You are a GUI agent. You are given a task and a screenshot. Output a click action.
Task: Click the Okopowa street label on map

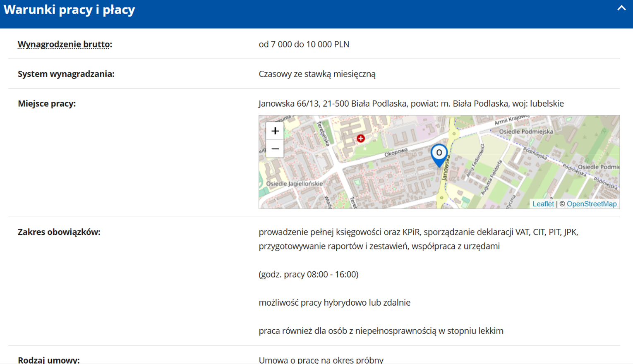pos(396,152)
